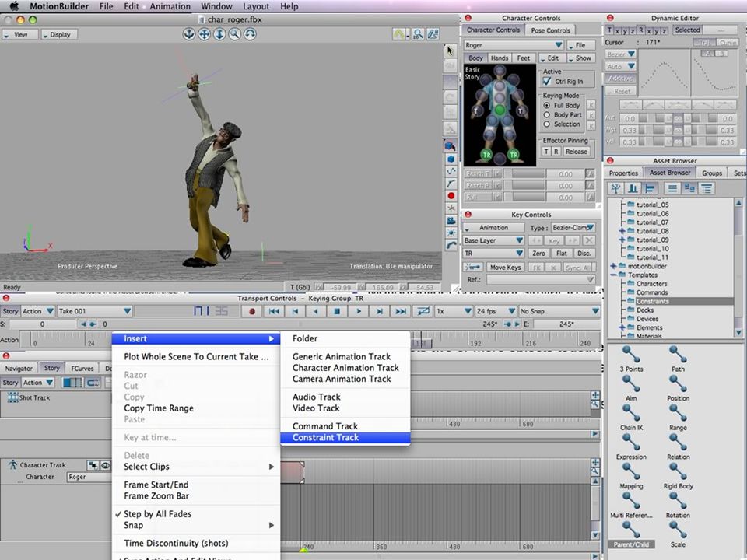Image resolution: width=747 pixels, height=560 pixels.
Task: Click the viewer orbit rotate icon
Action: point(250,34)
